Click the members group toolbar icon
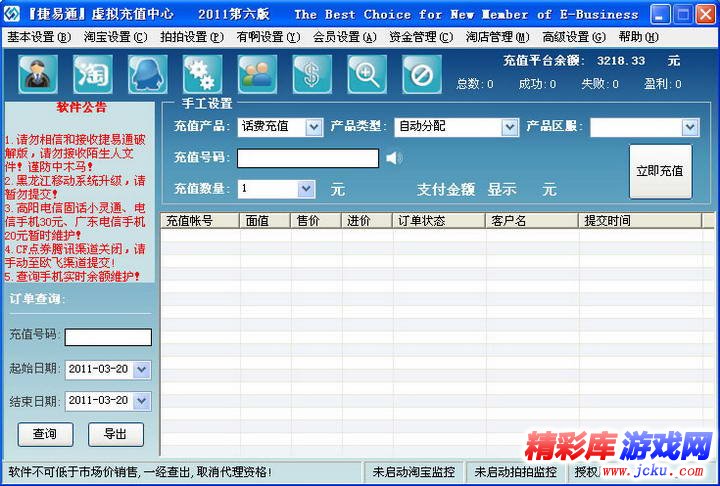Screen dimensions: 720x486 pyautogui.click(x=257, y=74)
